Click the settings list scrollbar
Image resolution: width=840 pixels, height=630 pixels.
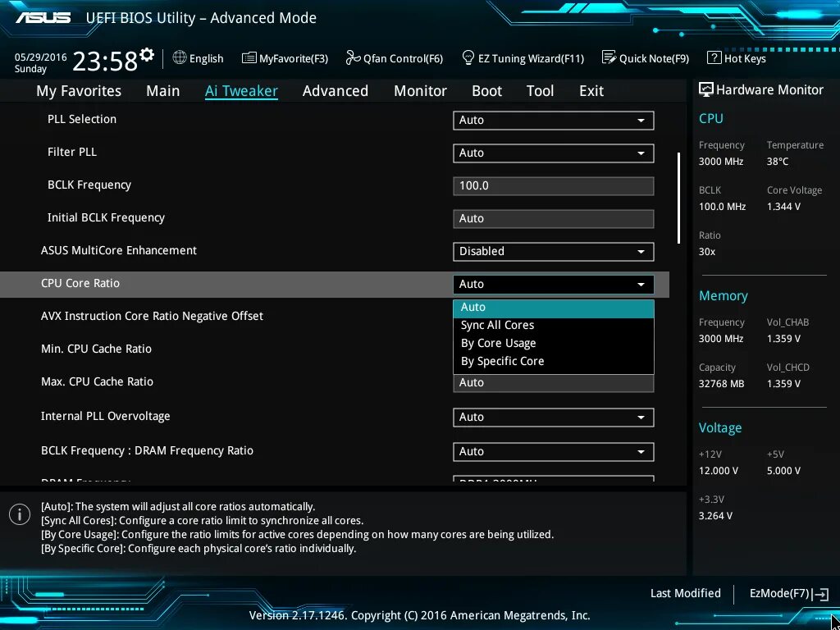click(x=678, y=199)
